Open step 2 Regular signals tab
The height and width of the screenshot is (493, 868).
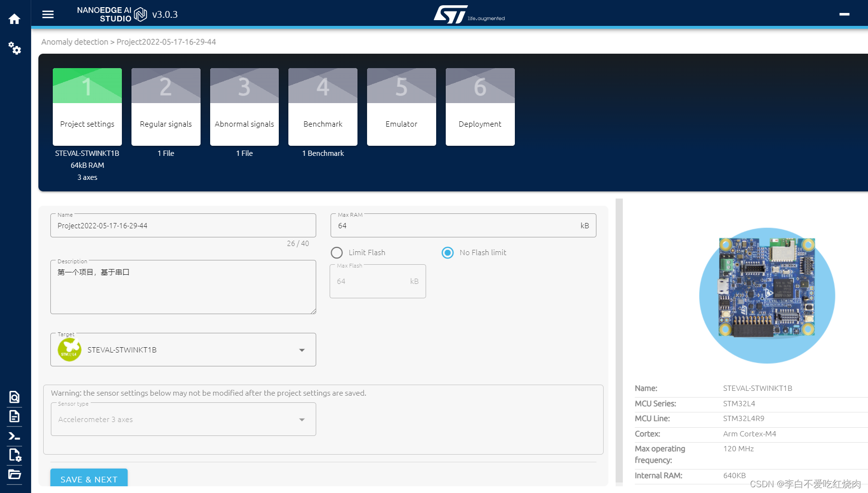click(166, 106)
